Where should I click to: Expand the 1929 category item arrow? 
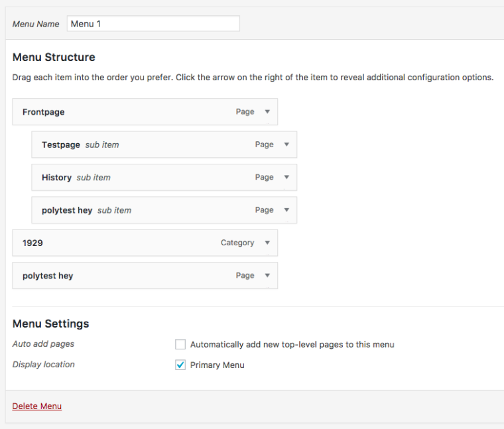pyautogui.click(x=267, y=243)
